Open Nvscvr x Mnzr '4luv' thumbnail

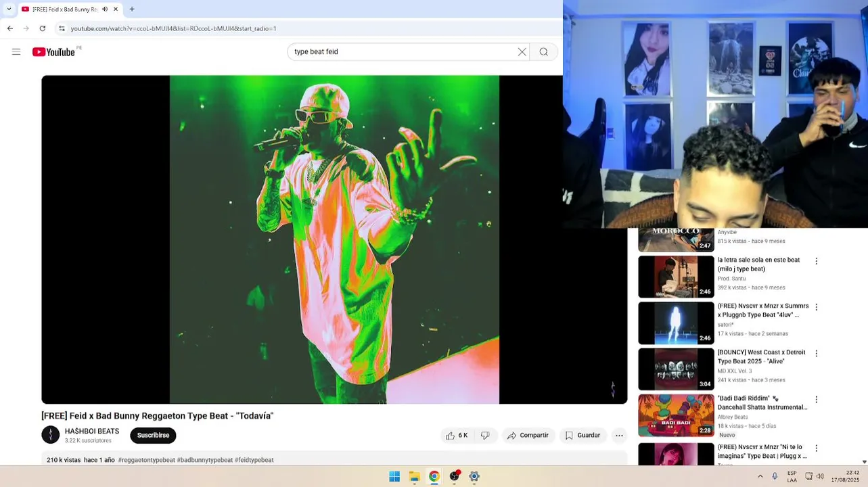(x=676, y=323)
